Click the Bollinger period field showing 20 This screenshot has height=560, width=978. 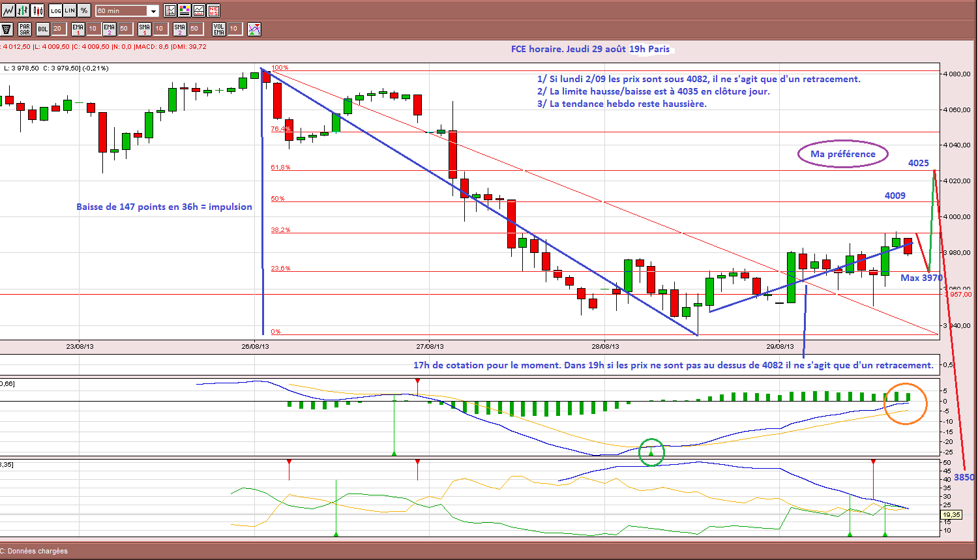click(x=59, y=29)
